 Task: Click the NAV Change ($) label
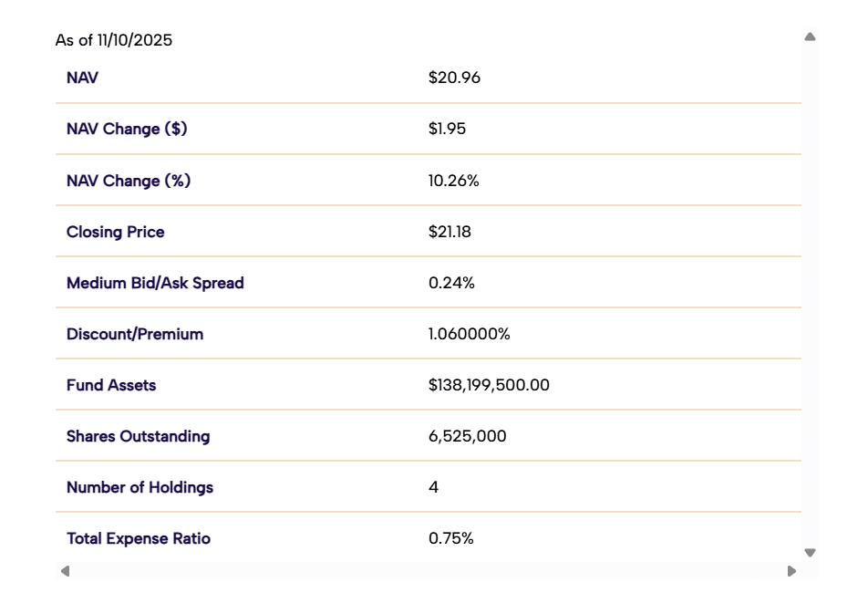127,129
